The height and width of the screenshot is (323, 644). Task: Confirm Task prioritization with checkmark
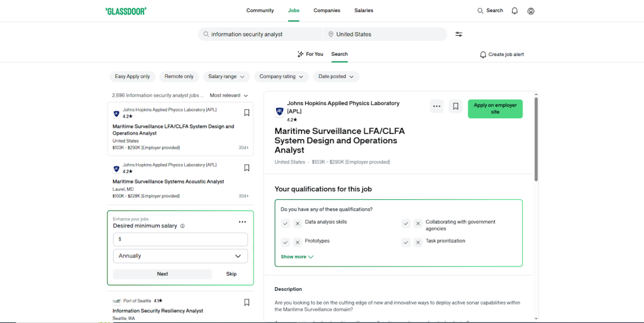pos(406,243)
